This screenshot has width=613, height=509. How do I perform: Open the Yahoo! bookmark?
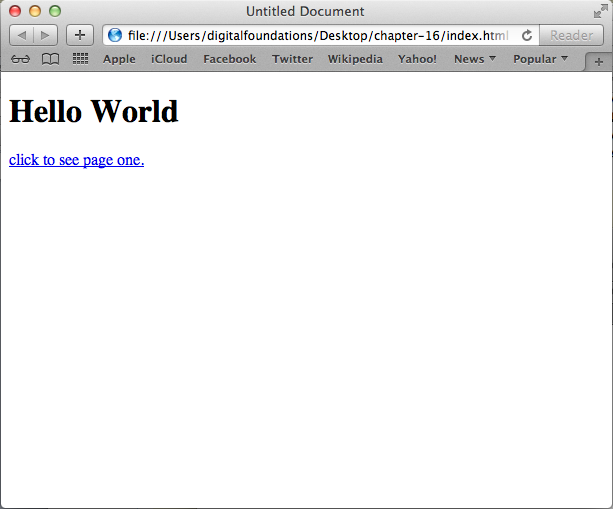pos(417,59)
